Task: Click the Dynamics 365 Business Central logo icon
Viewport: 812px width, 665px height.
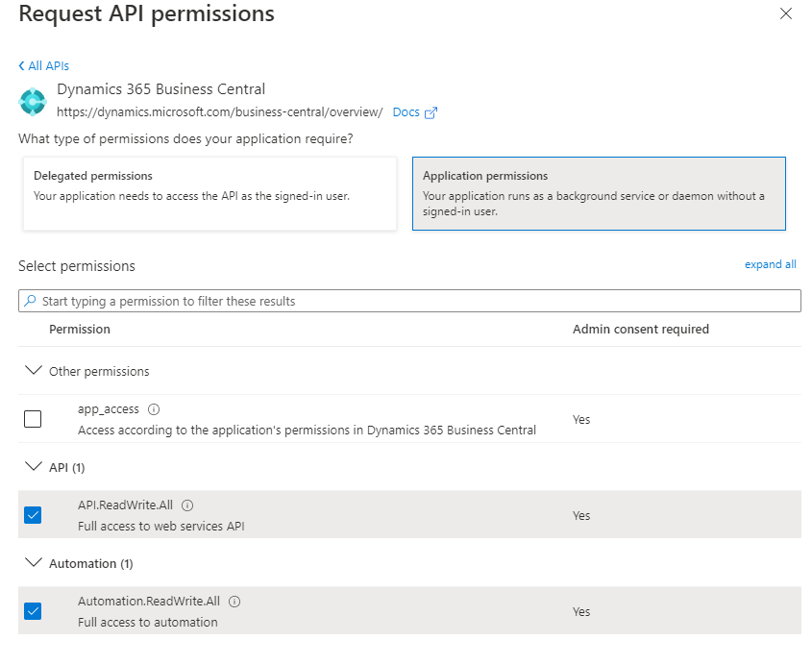Action: [33, 101]
